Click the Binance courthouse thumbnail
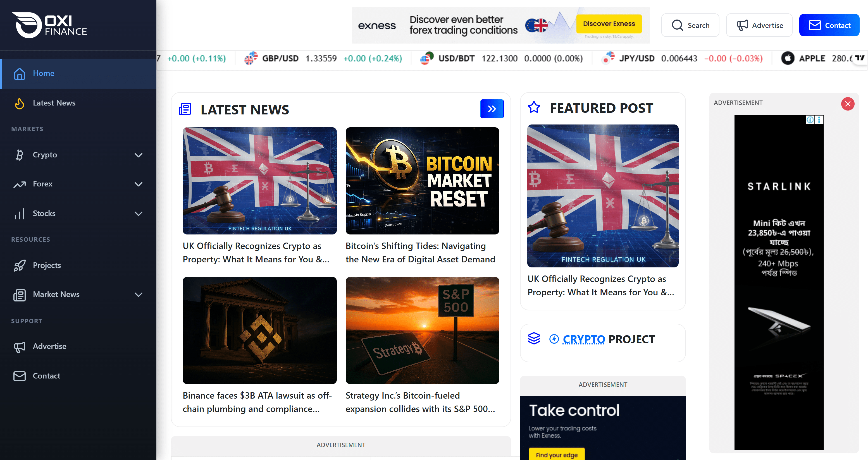Screen dimensions: 868x460 point(259,330)
